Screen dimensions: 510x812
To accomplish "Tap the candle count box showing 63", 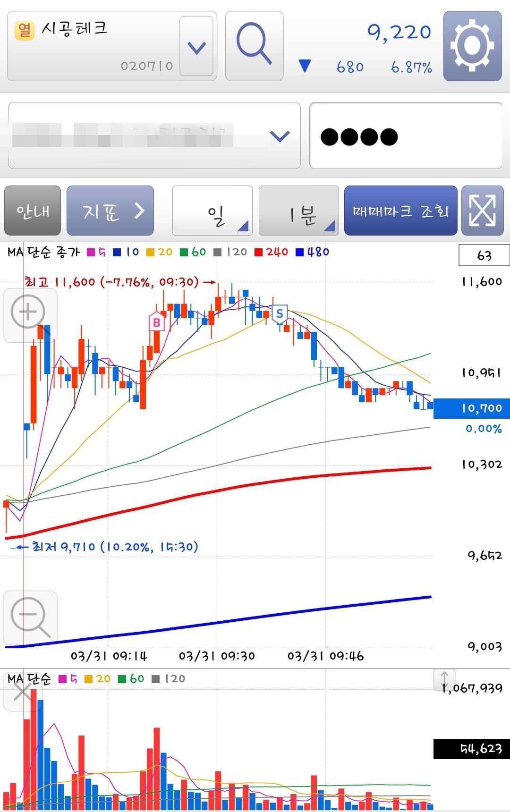I will tap(484, 255).
